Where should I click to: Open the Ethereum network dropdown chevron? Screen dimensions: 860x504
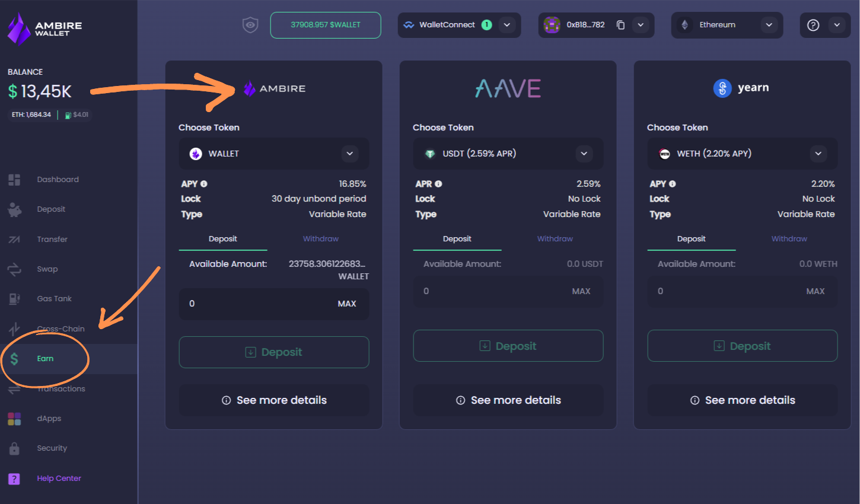click(x=769, y=25)
